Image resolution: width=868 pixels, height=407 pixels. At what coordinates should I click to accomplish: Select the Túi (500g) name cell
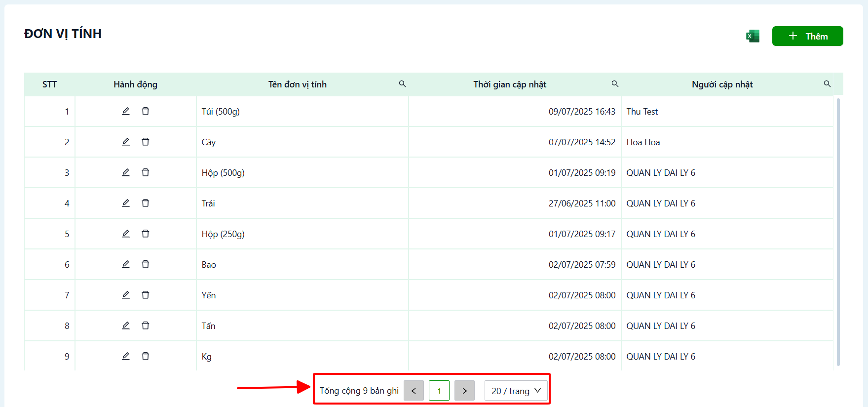(302, 112)
